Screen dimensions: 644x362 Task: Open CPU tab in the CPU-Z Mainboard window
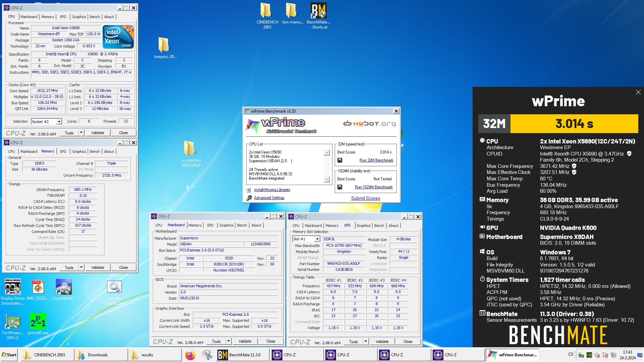click(x=159, y=225)
